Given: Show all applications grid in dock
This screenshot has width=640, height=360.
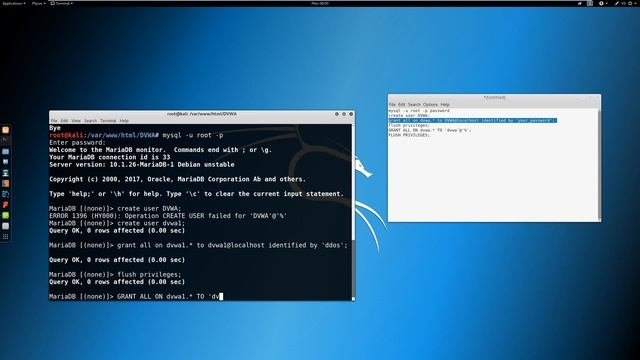Looking at the screenshot, I should tap(5, 237).
